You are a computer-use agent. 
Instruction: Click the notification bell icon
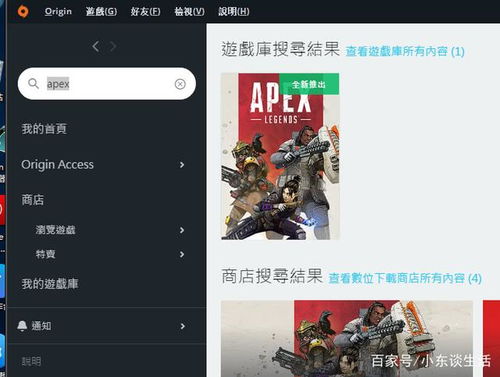tap(22, 326)
